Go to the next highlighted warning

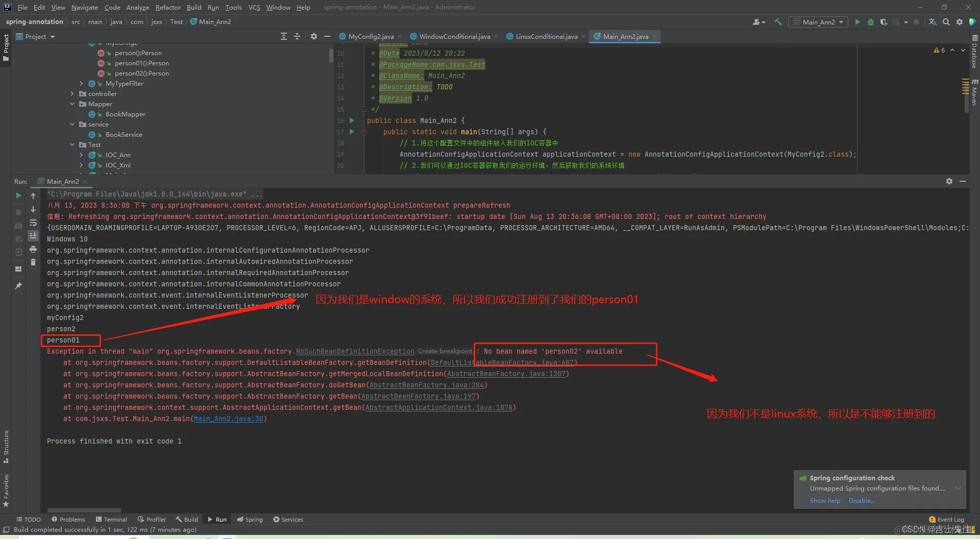click(x=963, y=50)
